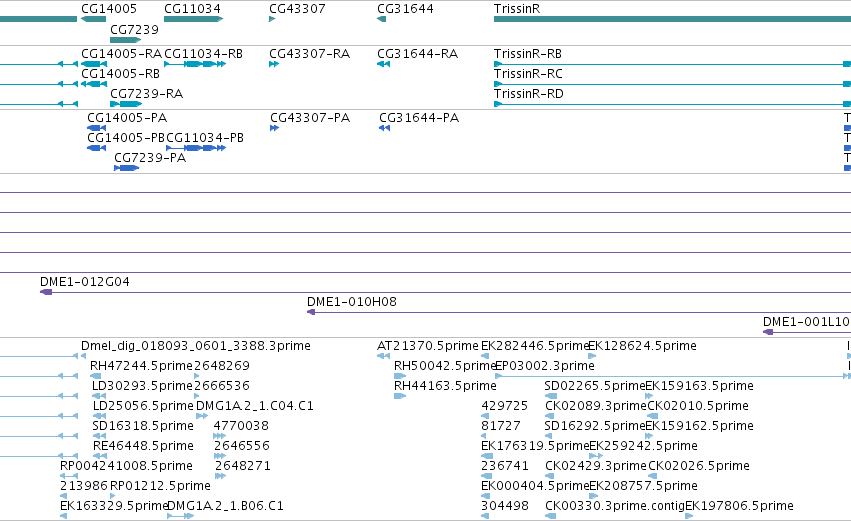Select EST EK259242.5prime
This screenshot has height=521, width=851.
pyautogui.click(x=643, y=446)
